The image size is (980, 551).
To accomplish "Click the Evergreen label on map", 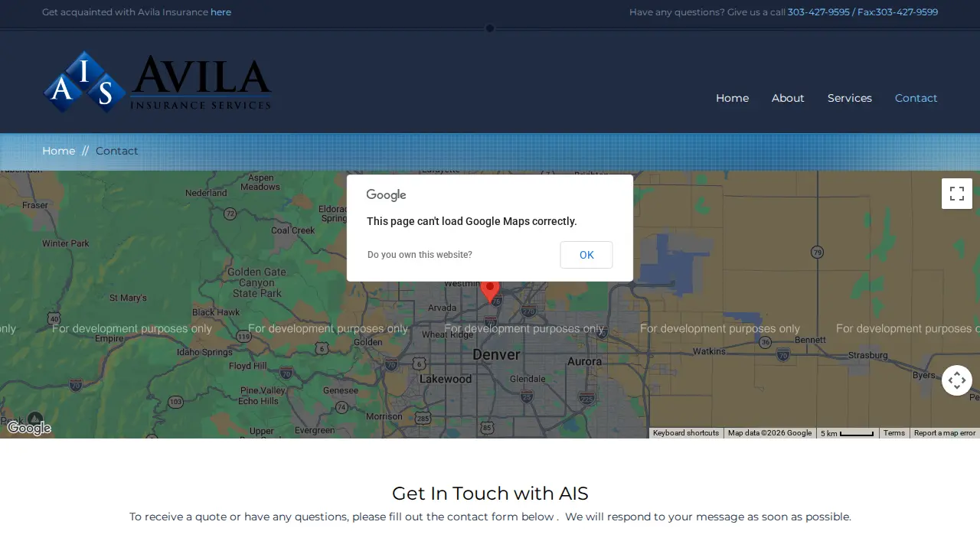I will pos(315,430).
